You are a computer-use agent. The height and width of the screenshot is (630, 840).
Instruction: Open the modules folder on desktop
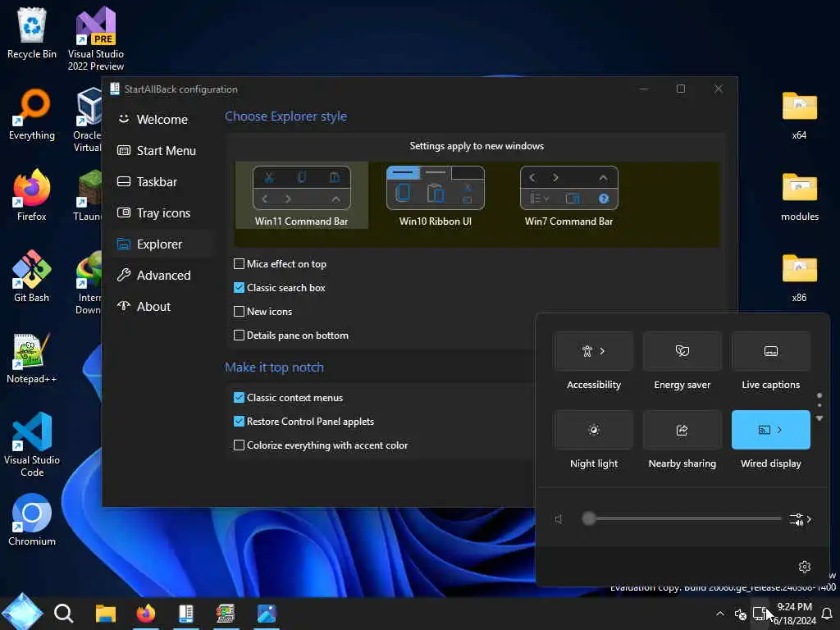coord(799,195)
